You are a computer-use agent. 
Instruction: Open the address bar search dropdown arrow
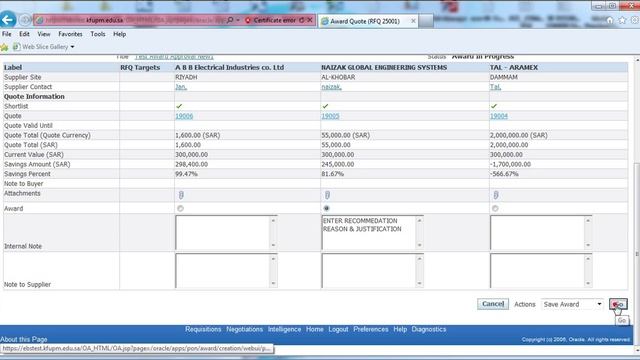point(238,20)
